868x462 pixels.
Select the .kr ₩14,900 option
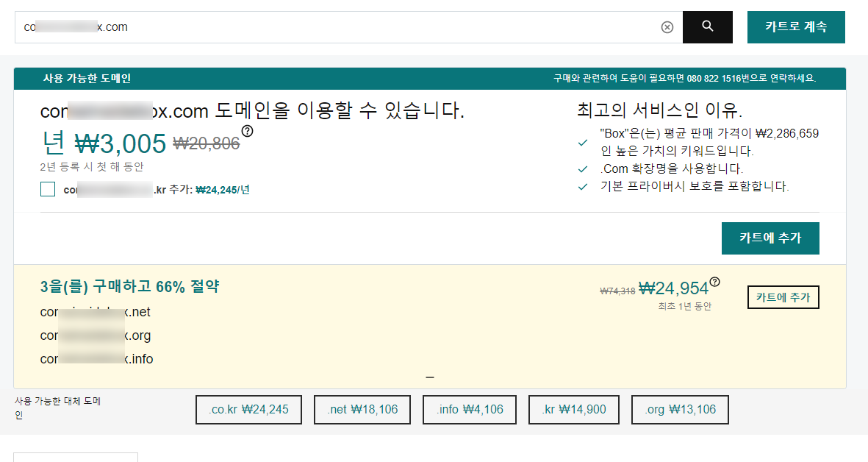(x=574, y=409)
